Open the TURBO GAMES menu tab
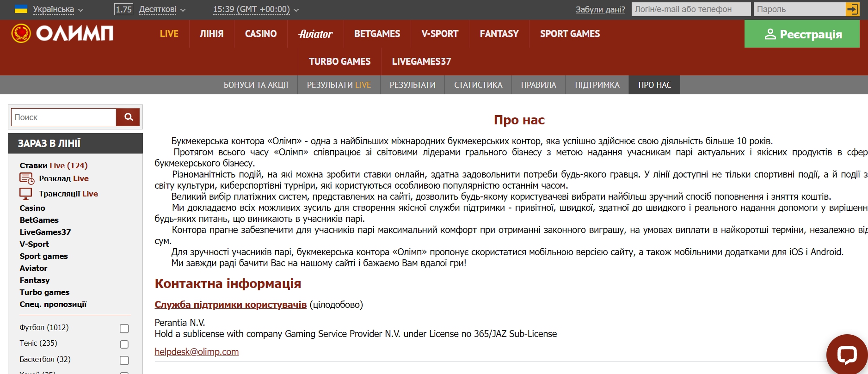 point(340,61)
